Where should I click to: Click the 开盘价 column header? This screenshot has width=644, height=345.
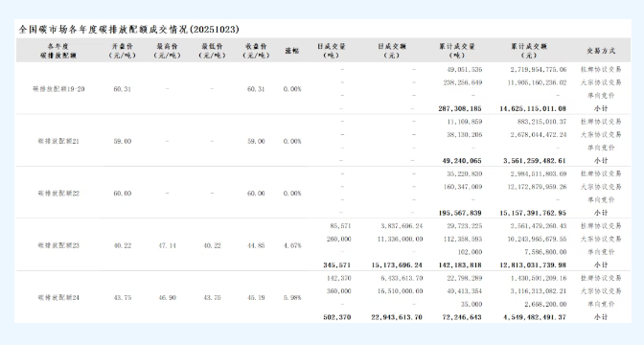[123, 51]
